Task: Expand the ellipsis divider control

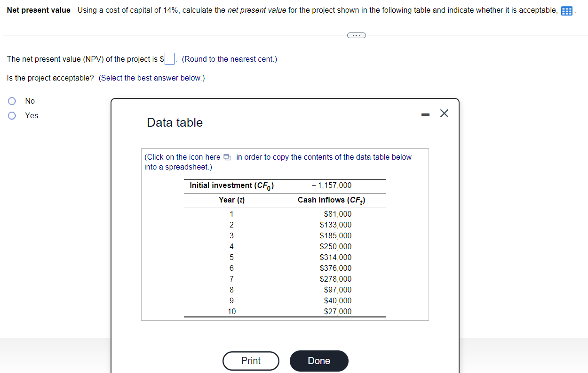Action: click(x=356, y=35)
